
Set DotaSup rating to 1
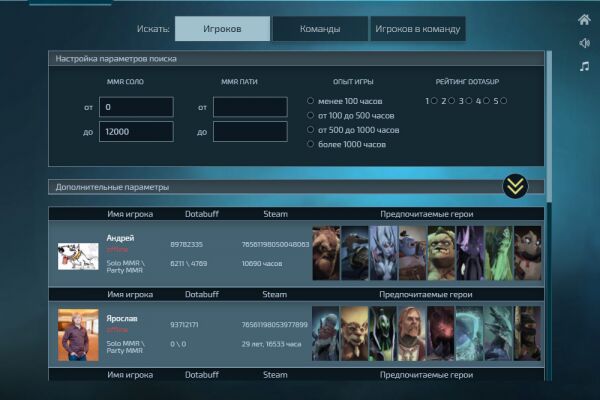point(434,101)
